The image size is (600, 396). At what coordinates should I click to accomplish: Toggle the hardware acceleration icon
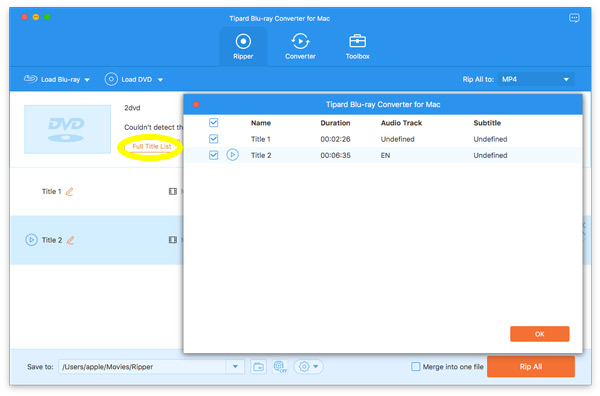coord(280,367)
